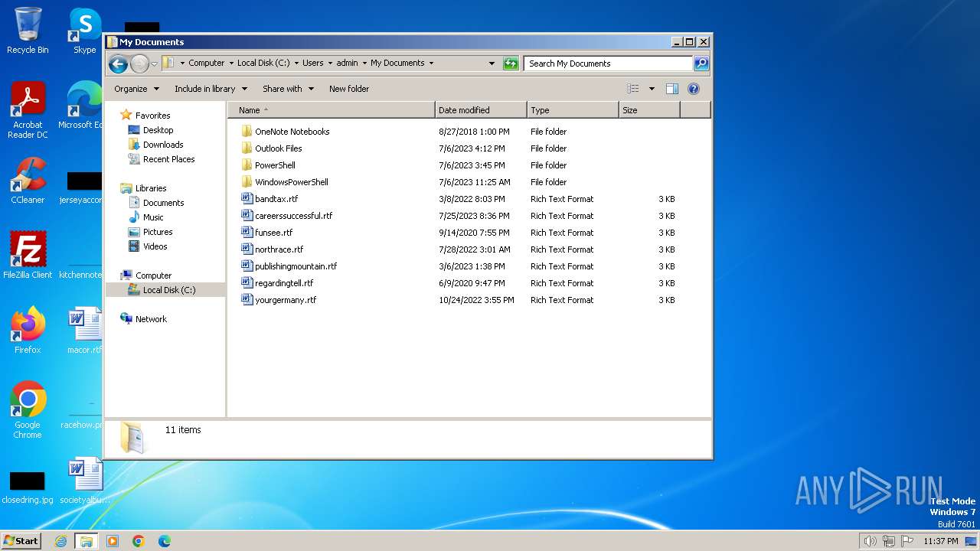Click the volume speaker tray icon
Viewport: 980px width, 551px height.
pos(870,541)
